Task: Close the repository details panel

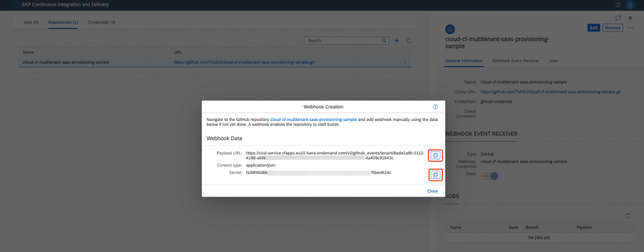Action: coord(630,18)
